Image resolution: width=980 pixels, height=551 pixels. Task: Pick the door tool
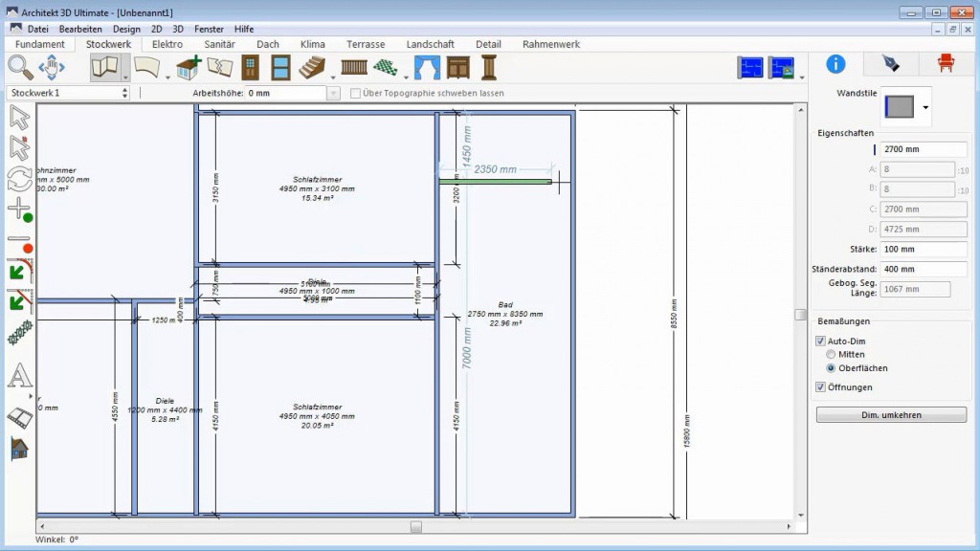coord(250,68)
